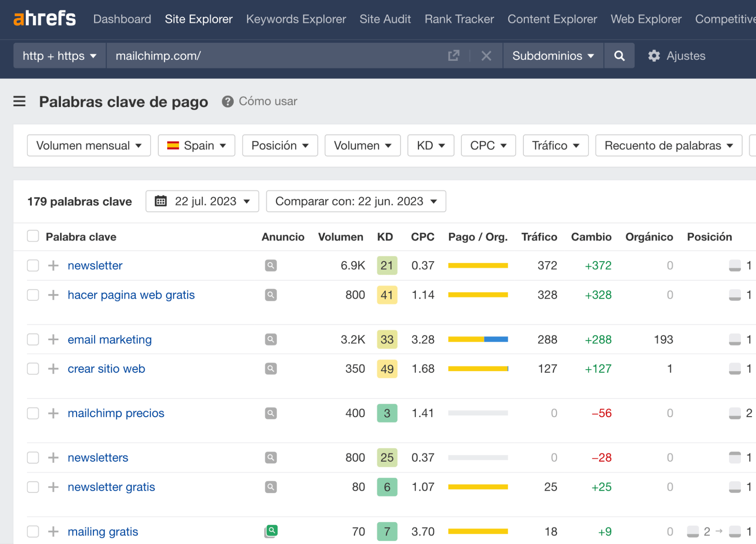Open URL in new tab icon
This screenshot has width=756, height=544.
pyautogui.click(x=453, y=56)
